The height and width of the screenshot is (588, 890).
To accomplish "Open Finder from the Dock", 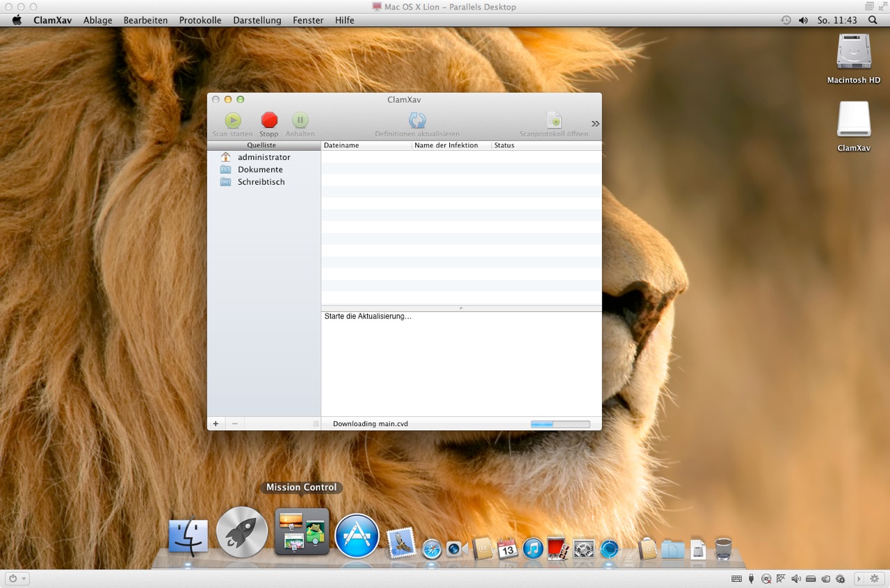I will pyautogui.click(x=188, y=537).
